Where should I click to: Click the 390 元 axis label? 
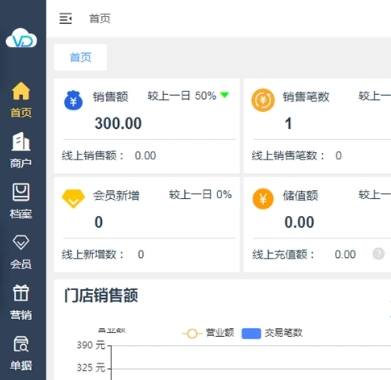click(x=91, y=345)
